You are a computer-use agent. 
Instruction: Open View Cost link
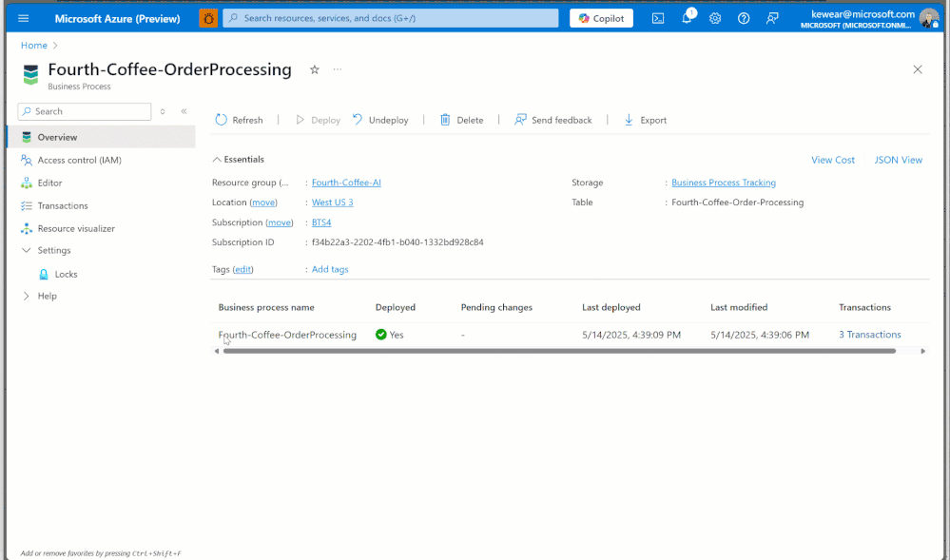pyautogui.click(x=832, y=160)
